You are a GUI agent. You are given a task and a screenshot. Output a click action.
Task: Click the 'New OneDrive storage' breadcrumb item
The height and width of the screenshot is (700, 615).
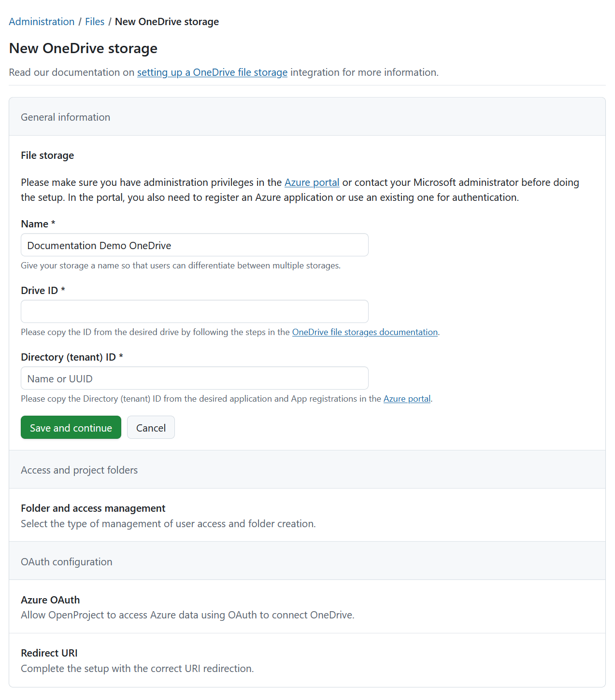click(167, 22)
